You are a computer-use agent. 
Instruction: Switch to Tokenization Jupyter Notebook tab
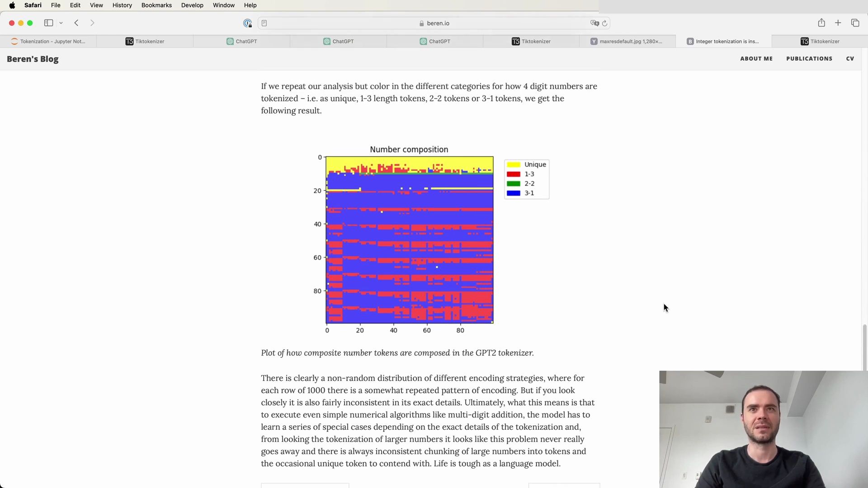pyautogui.click(x=48, y=41)
